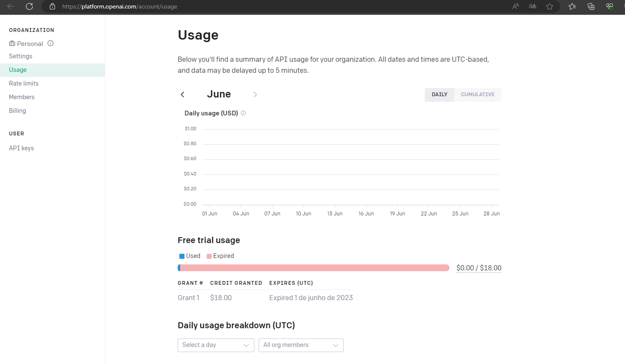Viewport: 625px width, 364px height.
Task: Click the Grant 1 row label
Action: pyautogui.click(x=188, y=298)
